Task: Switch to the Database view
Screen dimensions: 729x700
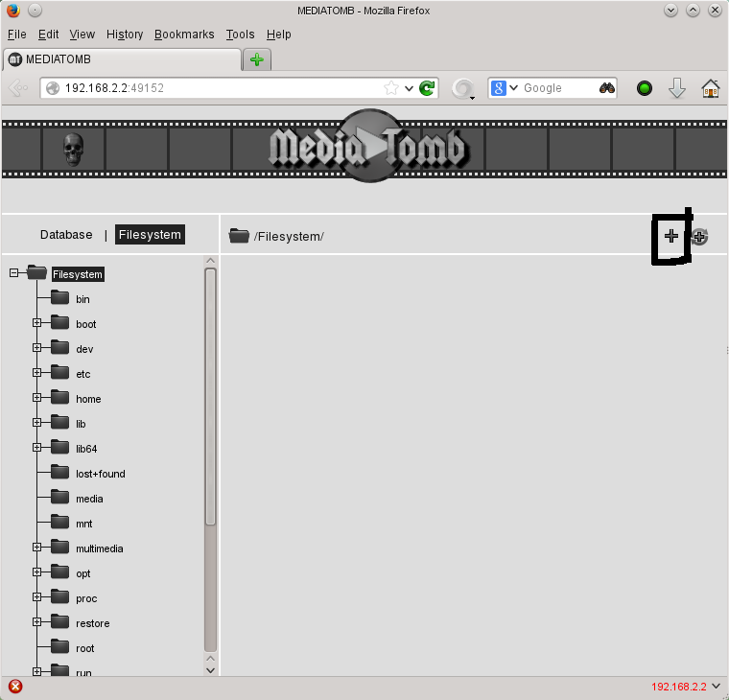Action: (x=66, y=235)
